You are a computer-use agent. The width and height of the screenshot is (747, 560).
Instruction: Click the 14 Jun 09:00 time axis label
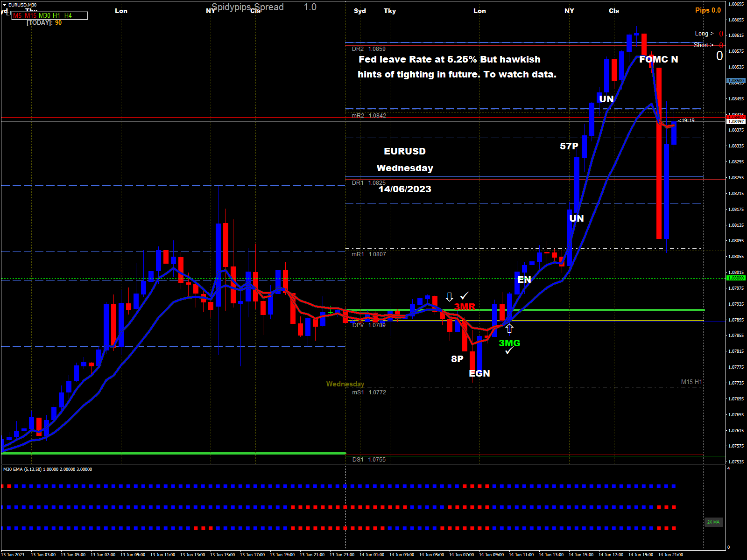pyautogui.click(x=491, y=555)
